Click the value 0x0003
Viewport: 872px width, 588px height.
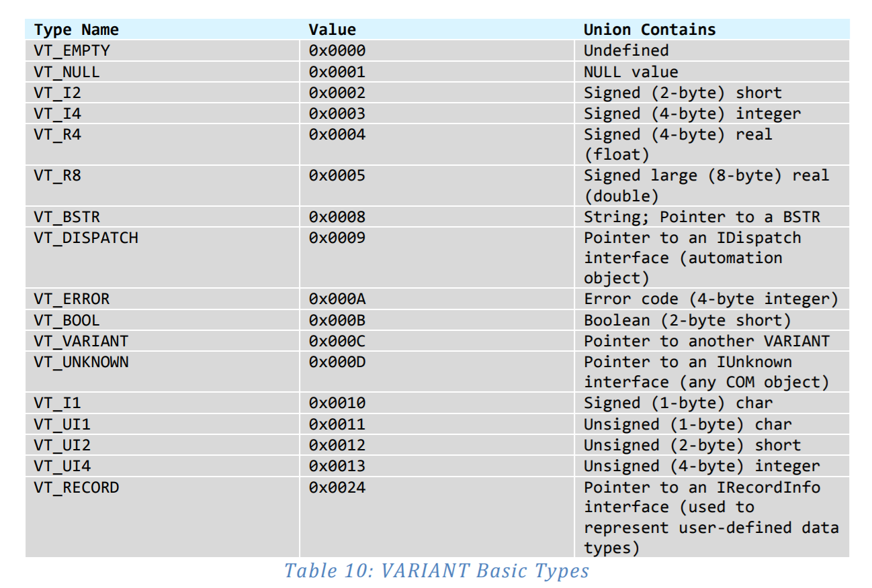pyautogui.click(x=337, y=113)
